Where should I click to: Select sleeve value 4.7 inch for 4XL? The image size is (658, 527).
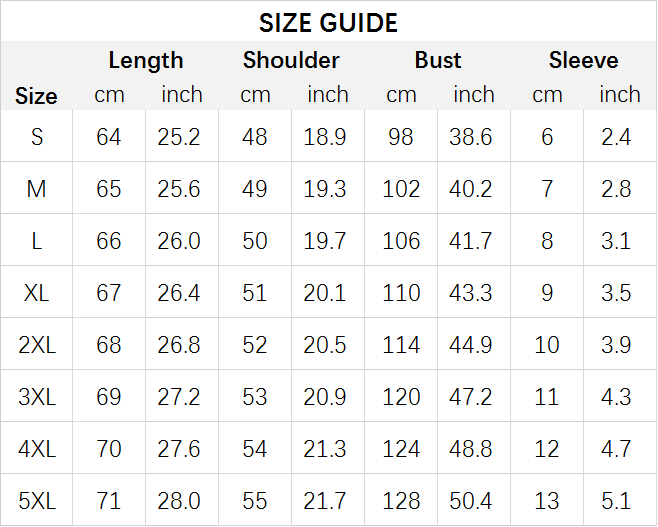616,449
